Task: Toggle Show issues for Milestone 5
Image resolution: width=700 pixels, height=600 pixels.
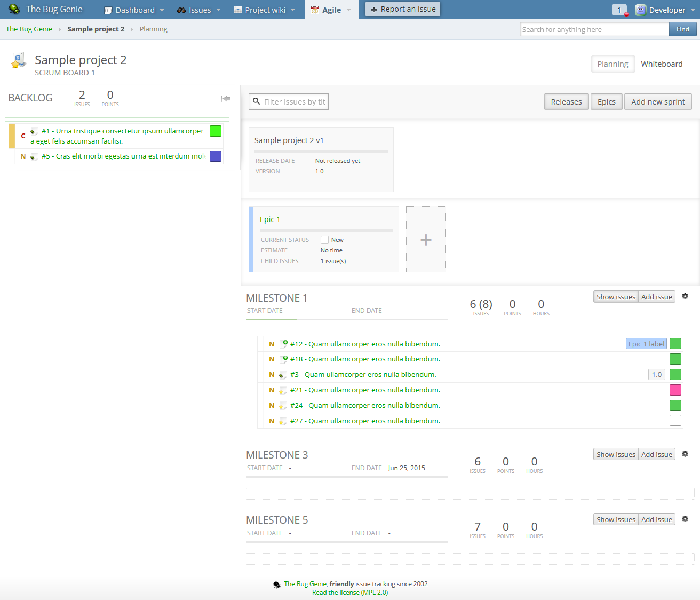Action: click(x=616, y=519)
